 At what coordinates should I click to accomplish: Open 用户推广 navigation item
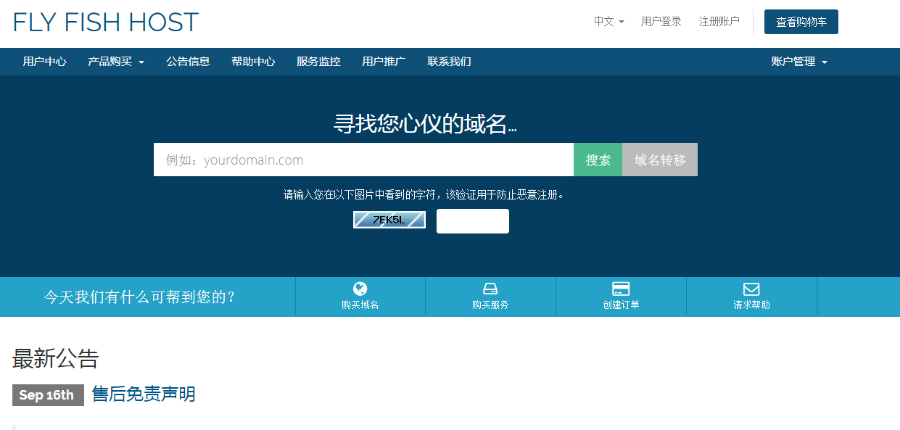coord(383,61)
